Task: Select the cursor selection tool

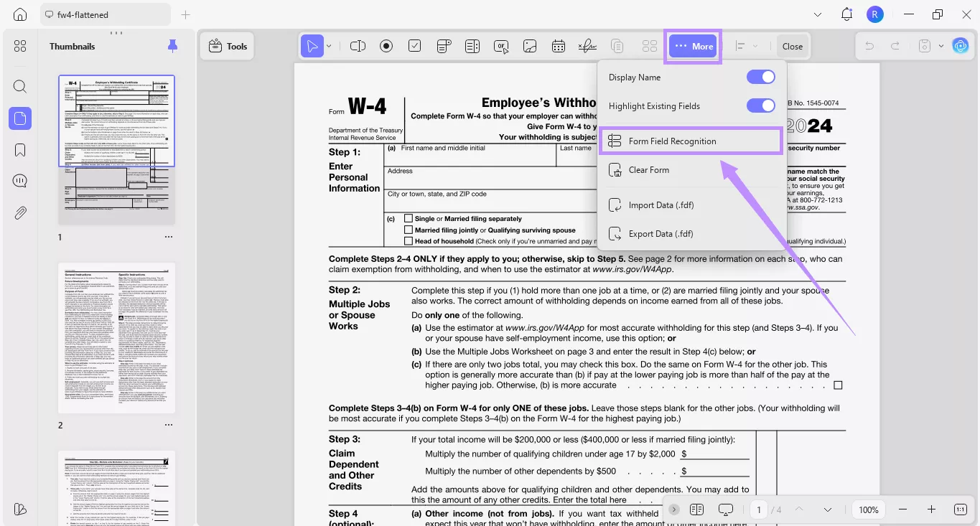Action: (312, 46)
